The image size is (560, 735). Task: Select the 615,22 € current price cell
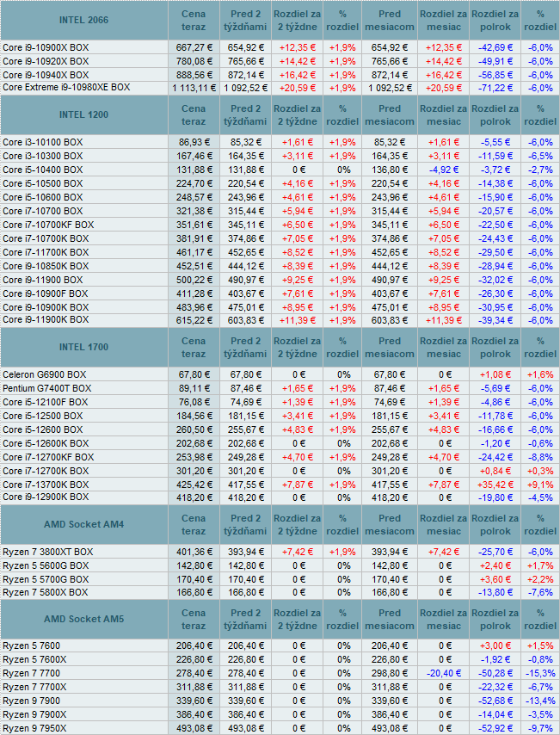194,321
